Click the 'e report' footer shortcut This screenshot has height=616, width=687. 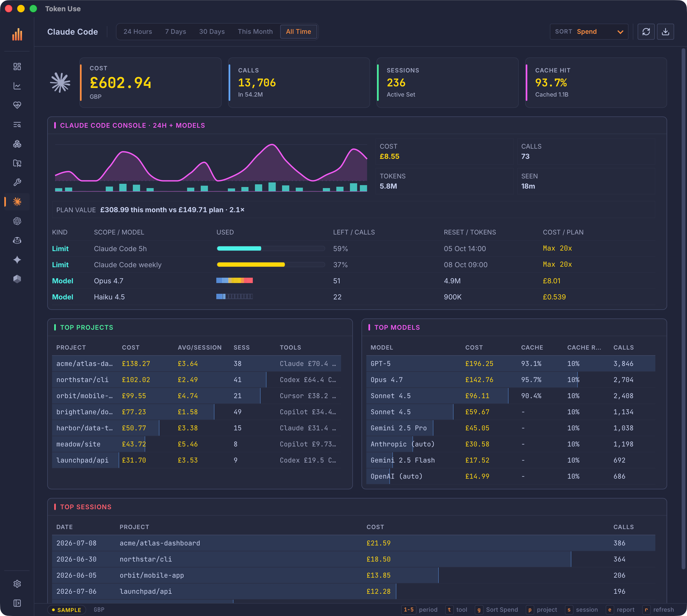point(620,610)
